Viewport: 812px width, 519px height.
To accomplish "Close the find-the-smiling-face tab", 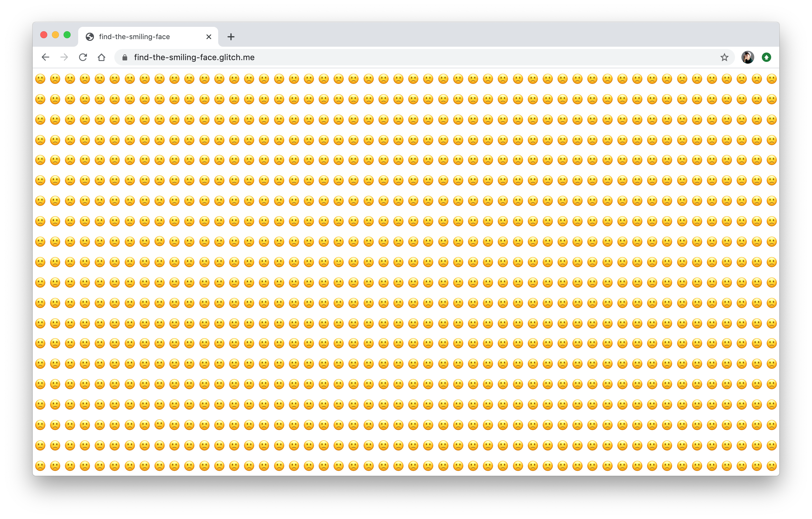I will pos(209,37).
